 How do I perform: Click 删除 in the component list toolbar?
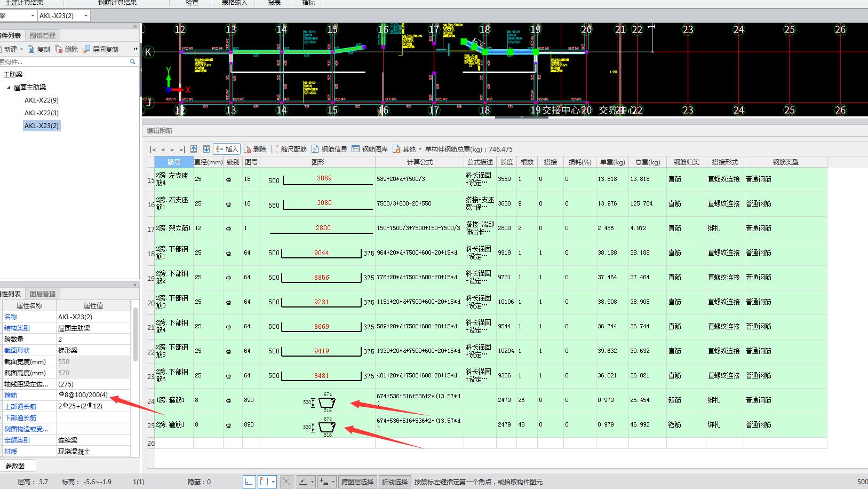pyautogui.click(x=67, y=49)
